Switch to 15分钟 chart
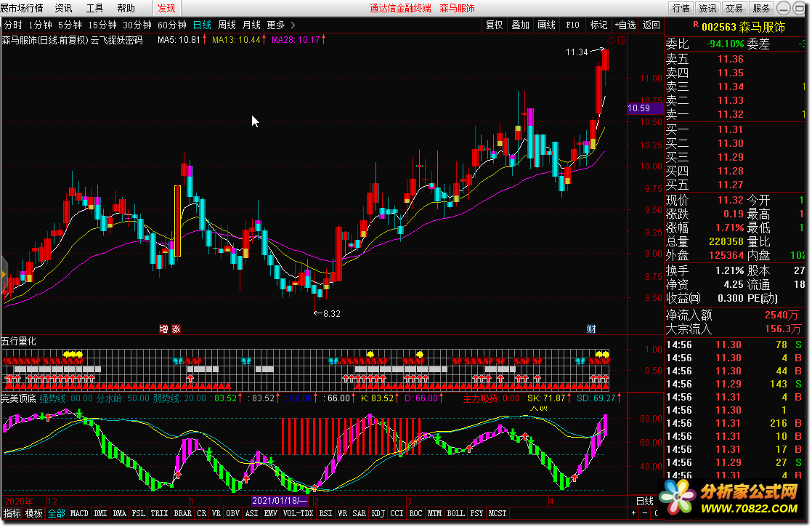 (102, 25)
